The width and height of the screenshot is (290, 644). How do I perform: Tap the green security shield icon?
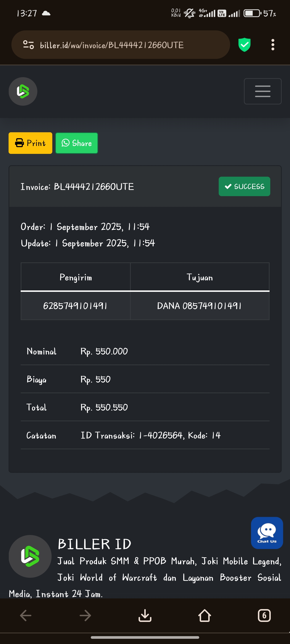pos(244,45)
